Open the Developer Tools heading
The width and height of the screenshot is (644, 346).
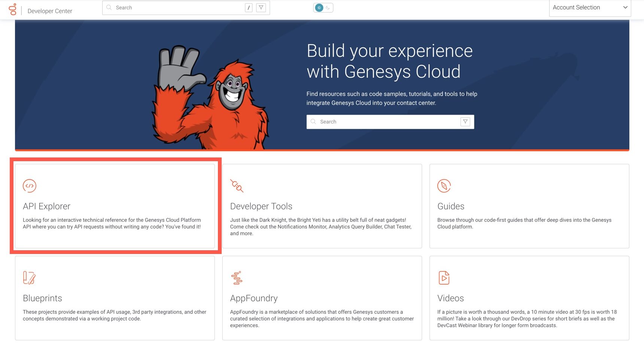(261, 206)
